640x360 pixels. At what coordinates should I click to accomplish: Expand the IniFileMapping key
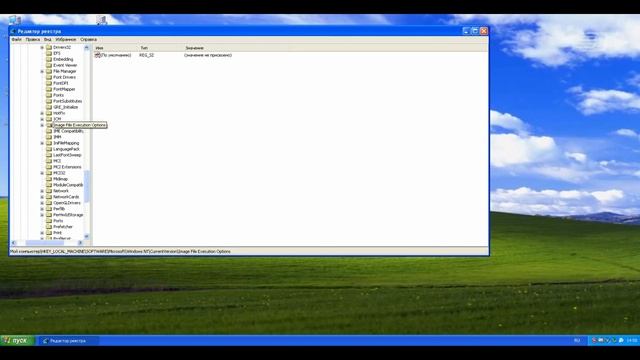click(42, 143)
